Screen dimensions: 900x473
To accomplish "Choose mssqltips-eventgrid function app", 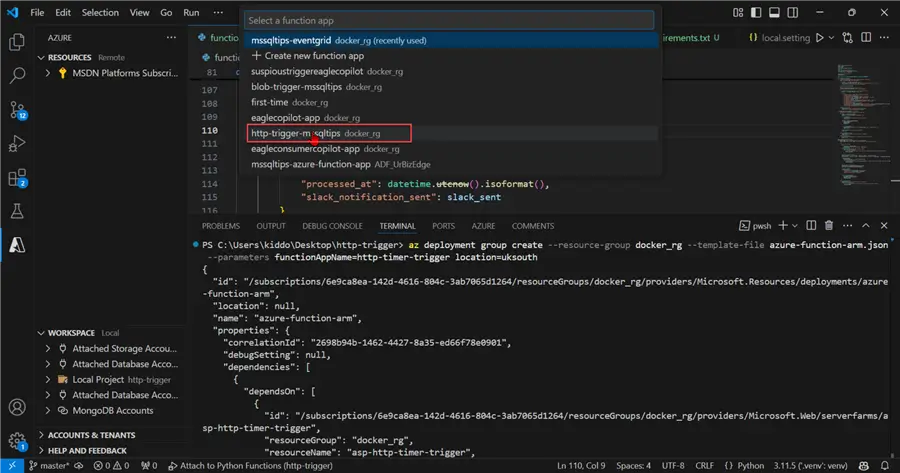I will pos(451,40).
